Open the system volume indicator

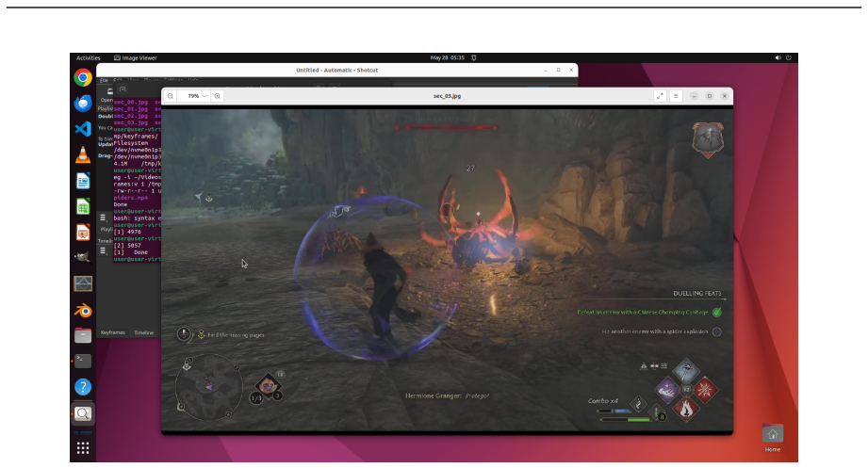point(778,57)
